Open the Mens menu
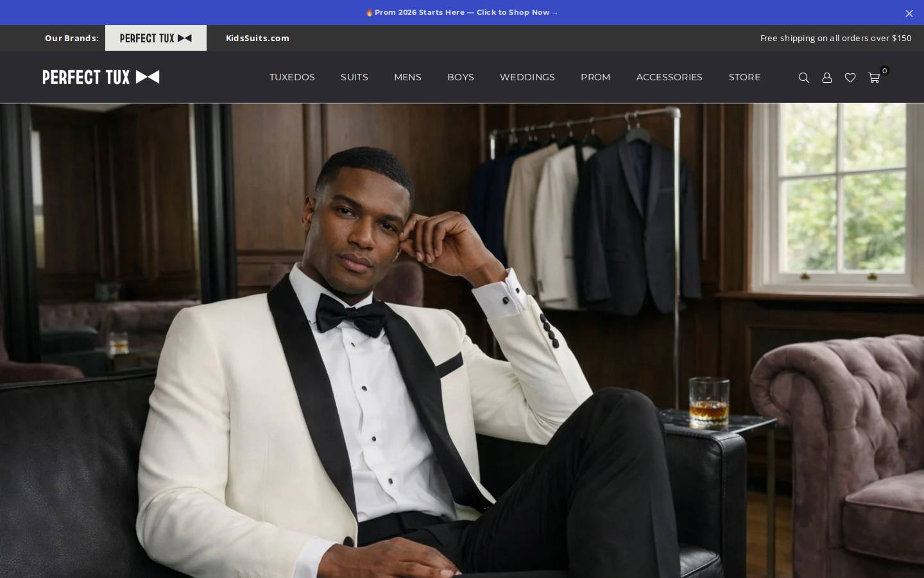The image size is (924, 578). coord(407,77)
